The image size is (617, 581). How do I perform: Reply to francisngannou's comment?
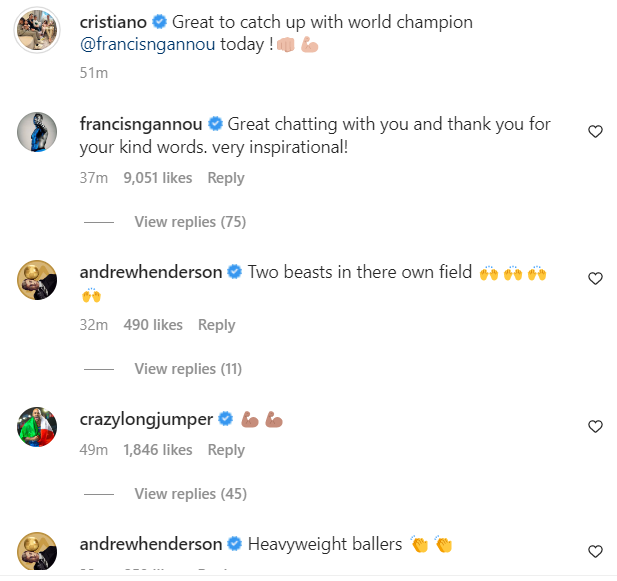[226, 178]
